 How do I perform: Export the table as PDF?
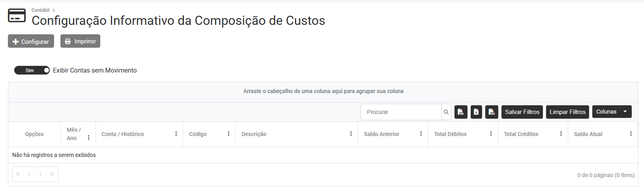[461, 112]
